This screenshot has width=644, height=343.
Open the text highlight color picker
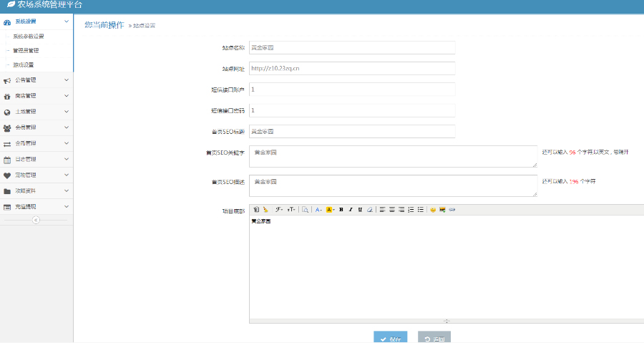[x=330, y=210]
